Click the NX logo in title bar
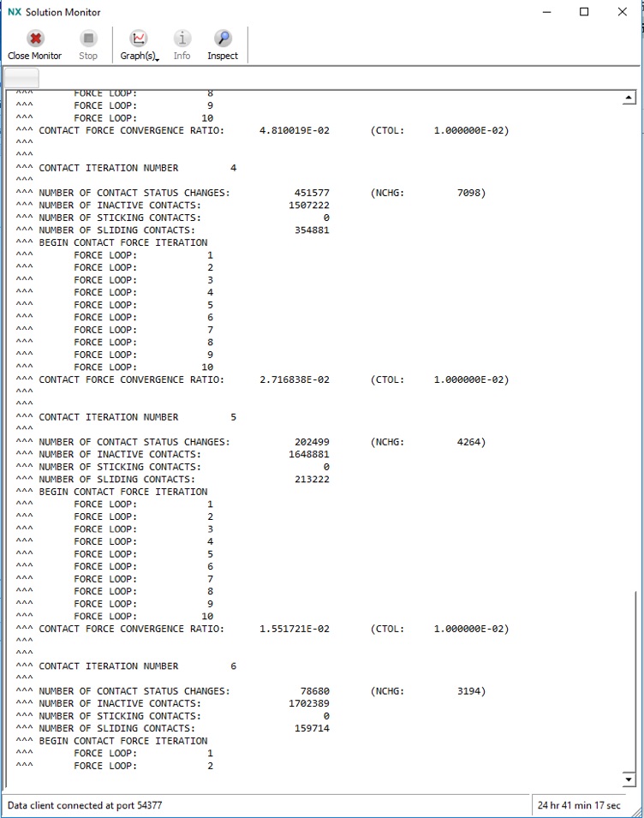Image resolution: width=644 pixels, height=818 pixels. point(15,12)
